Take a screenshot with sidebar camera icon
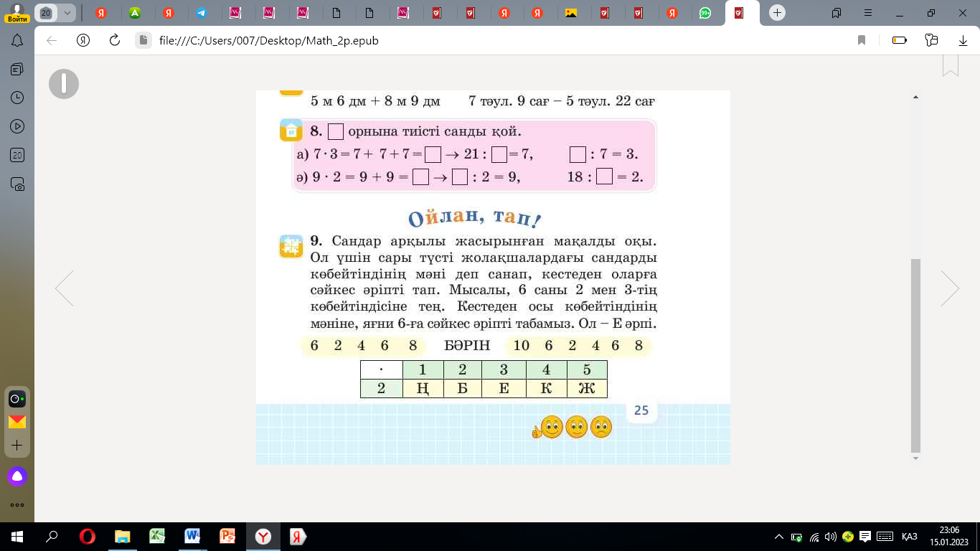This screenshot has height=551, width=980. point(17,184)
